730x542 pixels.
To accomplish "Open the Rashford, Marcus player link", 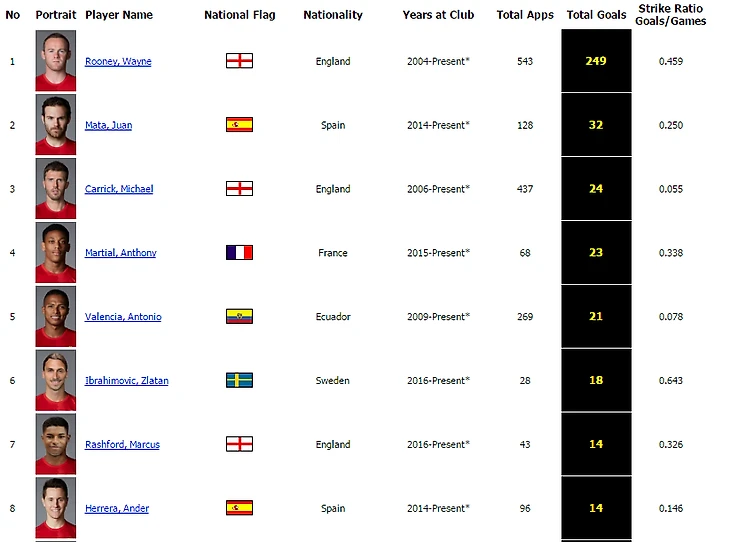I will [122, 444].
